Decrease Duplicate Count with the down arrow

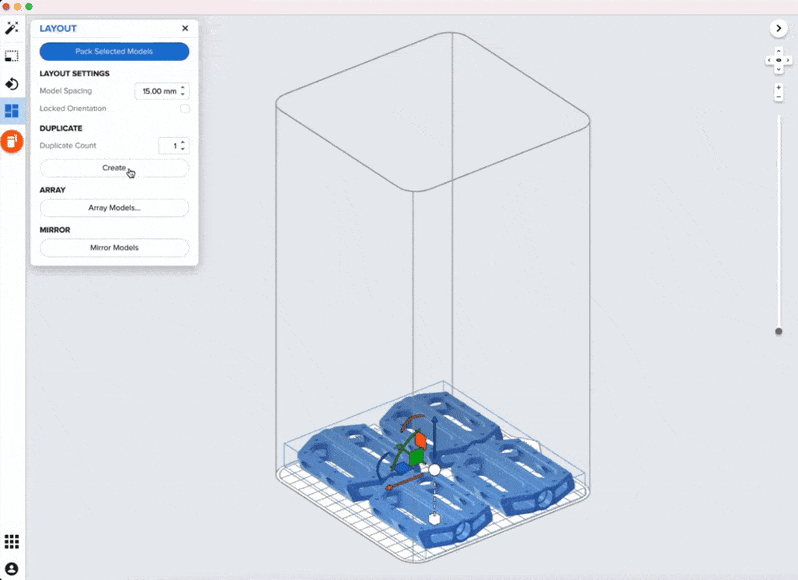(x=183, y=149)
